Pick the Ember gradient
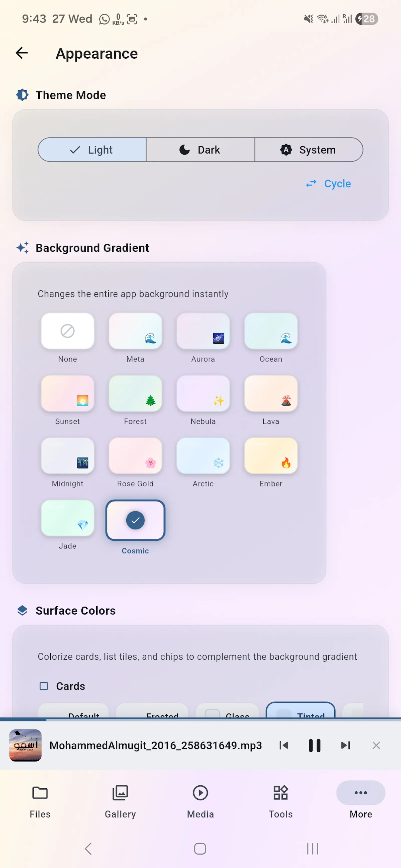The image size is (401, 868). (x=271, y=456)
